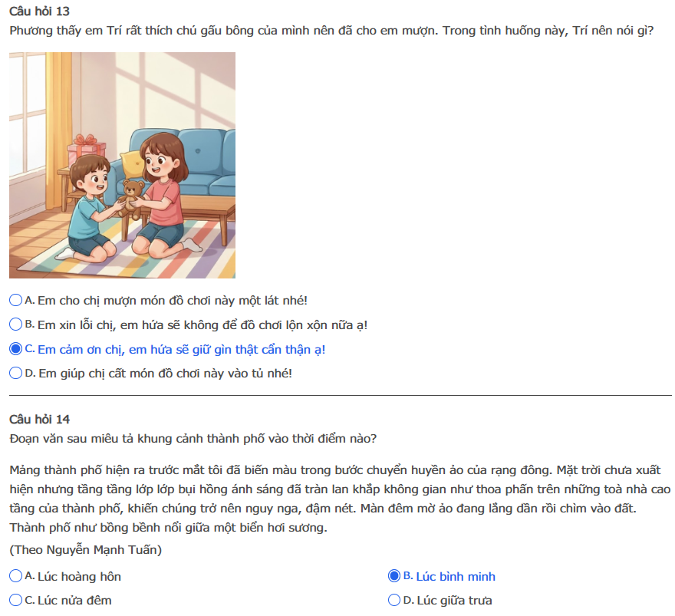Click the "Câu hỏi 14" heading
The height and width of the screenshot is (616, 675).
click(x=39, y=419)
